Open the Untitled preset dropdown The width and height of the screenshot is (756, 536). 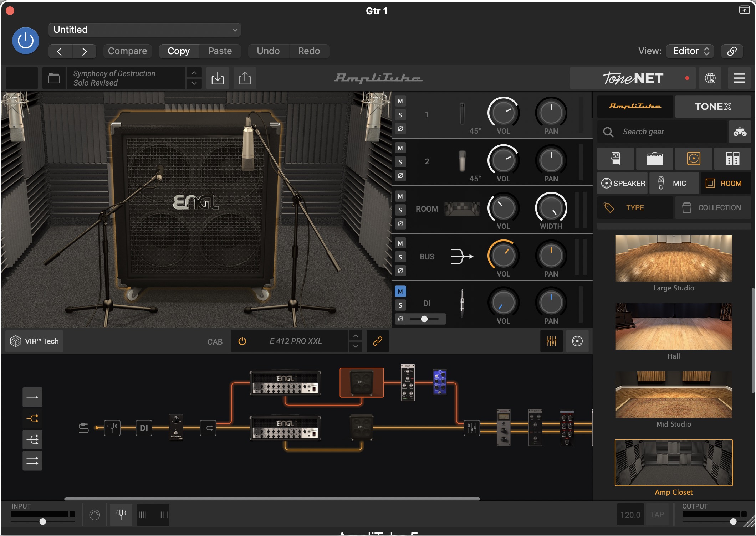coord(144,30)
